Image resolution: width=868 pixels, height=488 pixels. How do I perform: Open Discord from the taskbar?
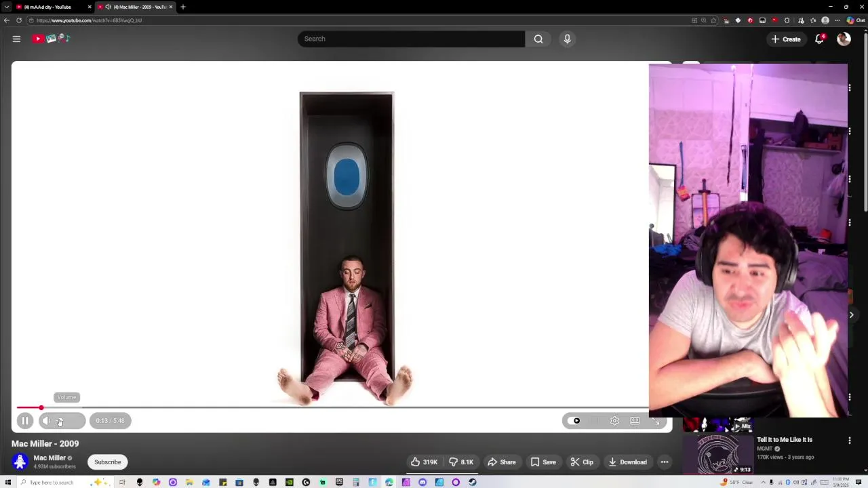(x=422, y=483)
